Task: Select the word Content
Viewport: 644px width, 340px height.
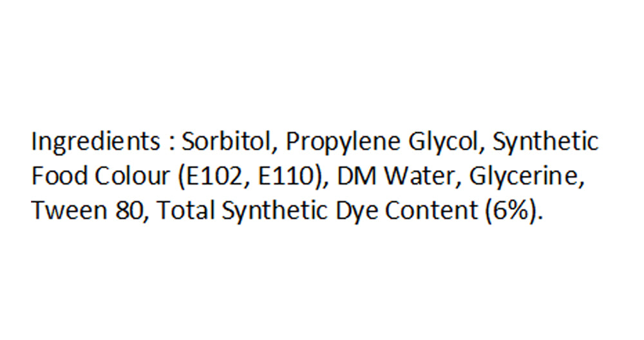Action: tap(431, 210)
